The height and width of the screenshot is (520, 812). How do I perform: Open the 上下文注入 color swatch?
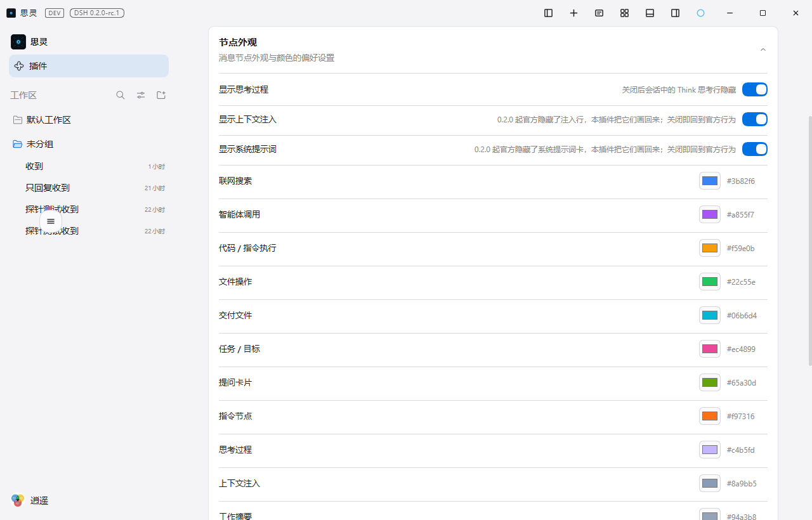click(710, 483)
